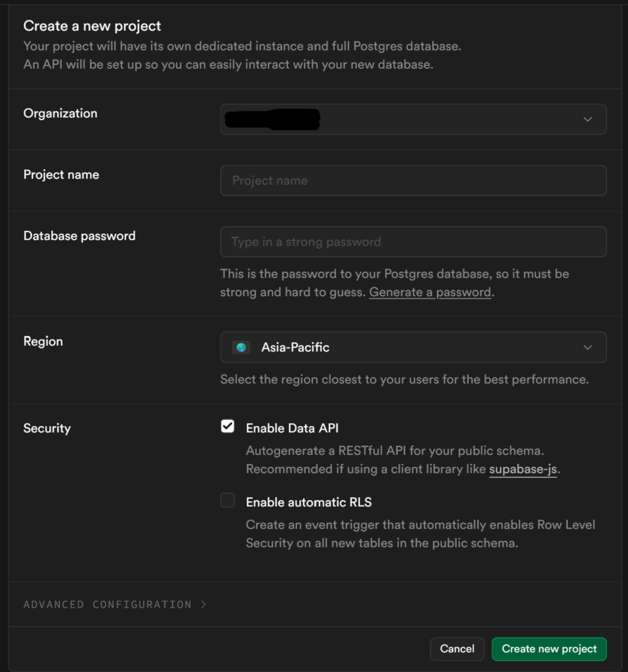The width and height of the screenshot is (628, 672).
Task: Click the globe icon in Region field
Action: click(x=241, y=347)
